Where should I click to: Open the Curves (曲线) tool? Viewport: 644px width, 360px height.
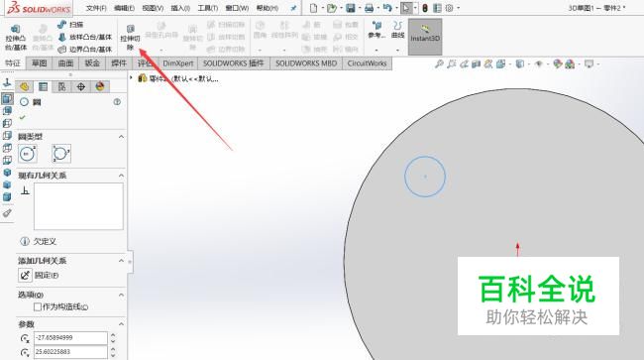point(397,30)
